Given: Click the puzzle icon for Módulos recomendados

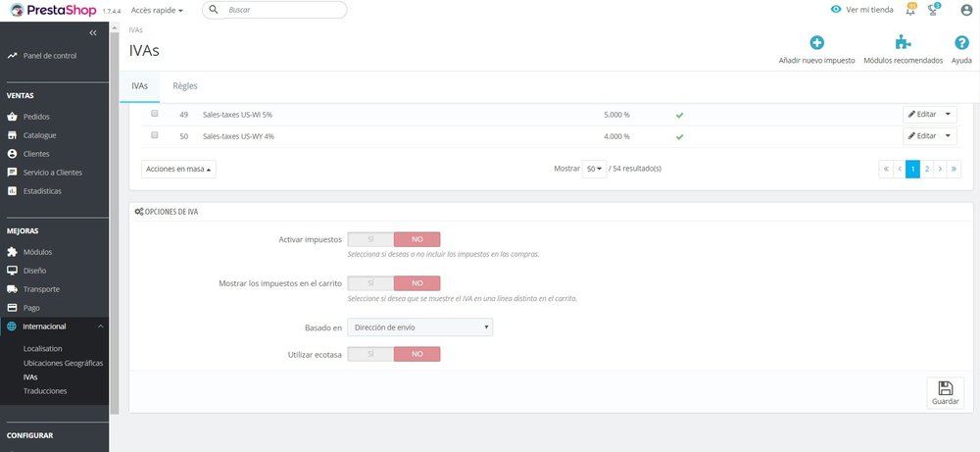Looking at the screenshot, I should pyautogui.click(x=904, y=42).
